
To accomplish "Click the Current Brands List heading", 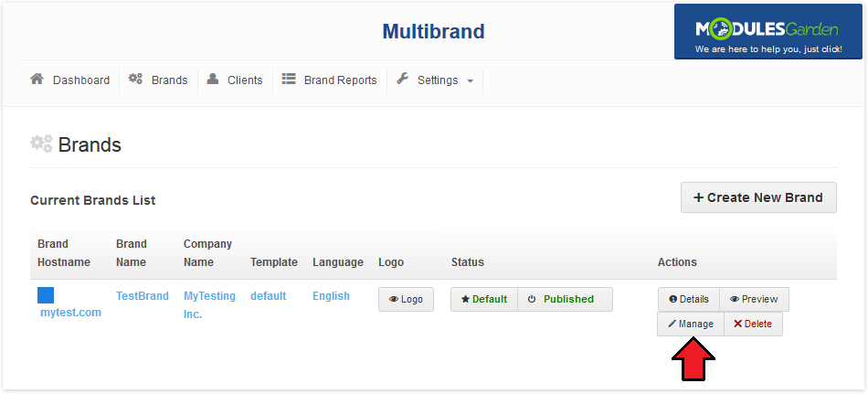I will tap(92, 200).
